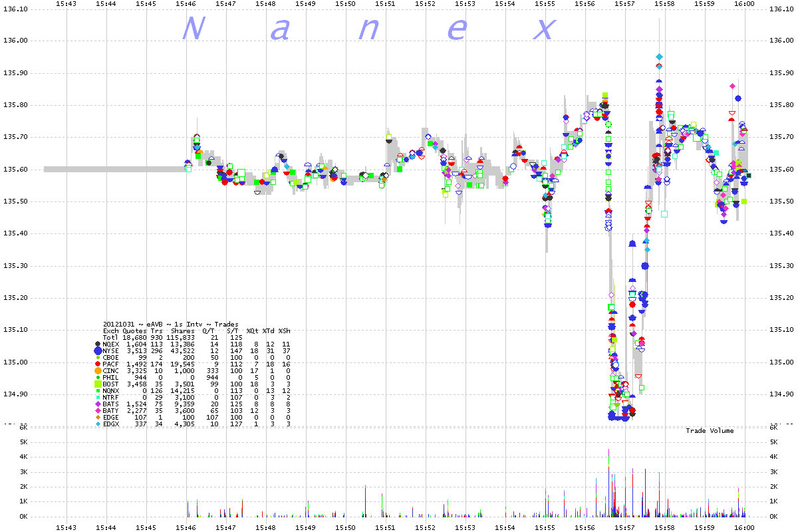Screen dimensions: 798x532
Task: Click the '%Sh' column header
Action: (x=284, y=331)
